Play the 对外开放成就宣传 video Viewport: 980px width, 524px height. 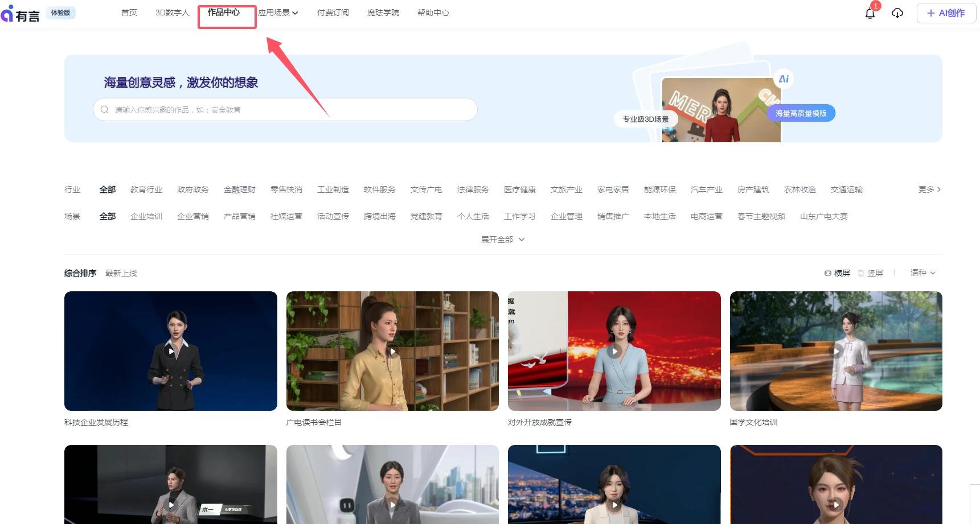click(x=614, y=351)
